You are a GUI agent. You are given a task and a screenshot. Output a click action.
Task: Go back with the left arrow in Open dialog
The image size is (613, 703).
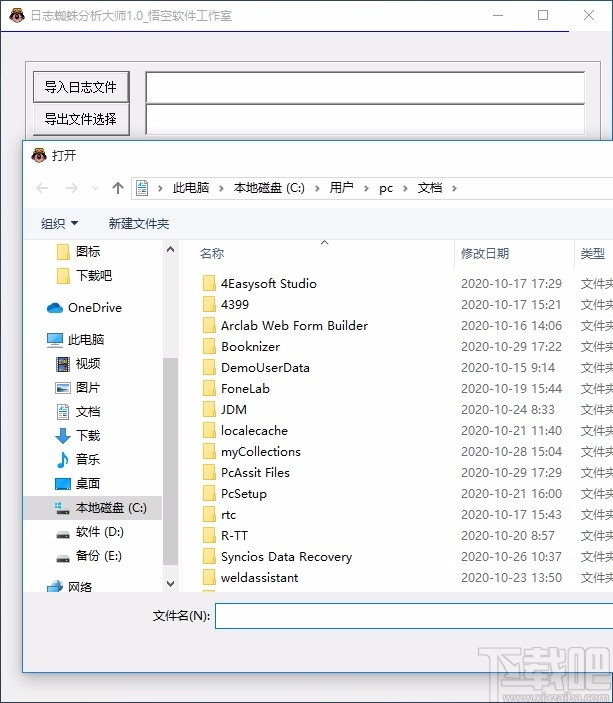(x=42, y=188)
